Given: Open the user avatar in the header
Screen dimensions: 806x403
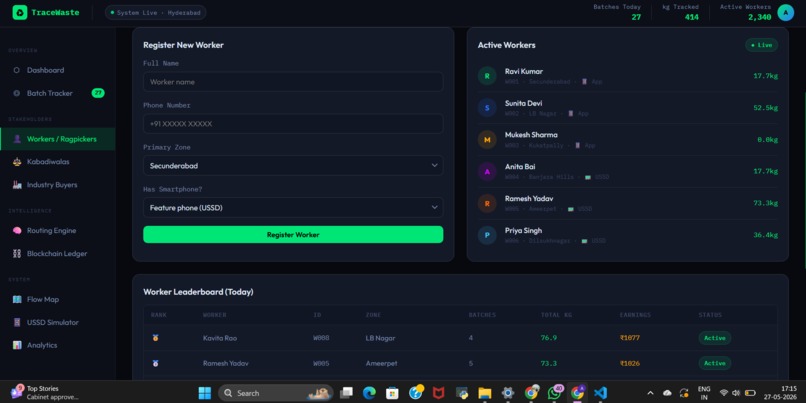Looking at the screenshot, I should [x=785, y=12].
